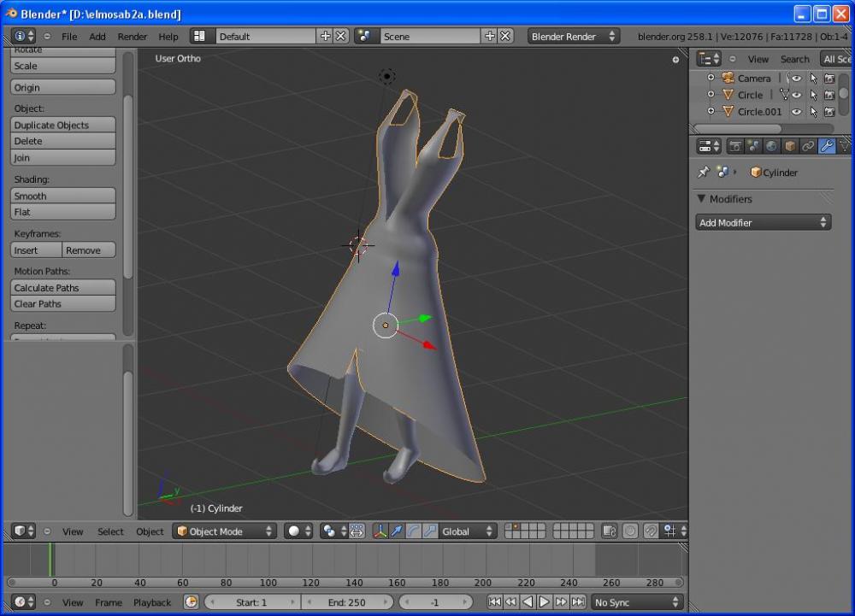Hide Camera using its eye icon
The width and height of the screenshot is (855, 616).
click(x=797, y=78)
